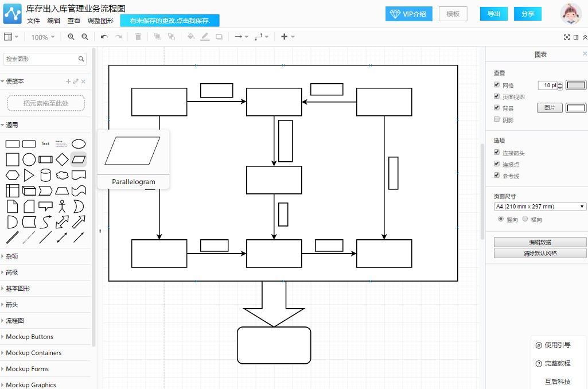Select the cylinder shape in the palette
The width and height of the screenshot is (588, 389).
point(45,175)
